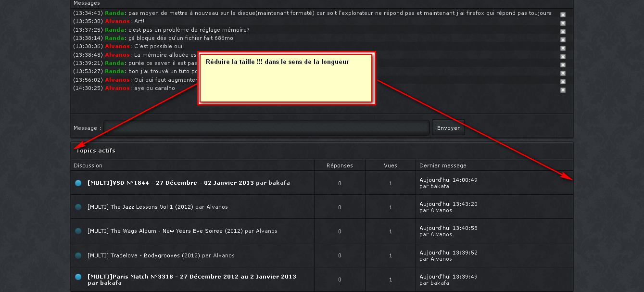Click status icon of Jazz Lessons topic
This screenshot has height=292, width=644.
[78, 207]
